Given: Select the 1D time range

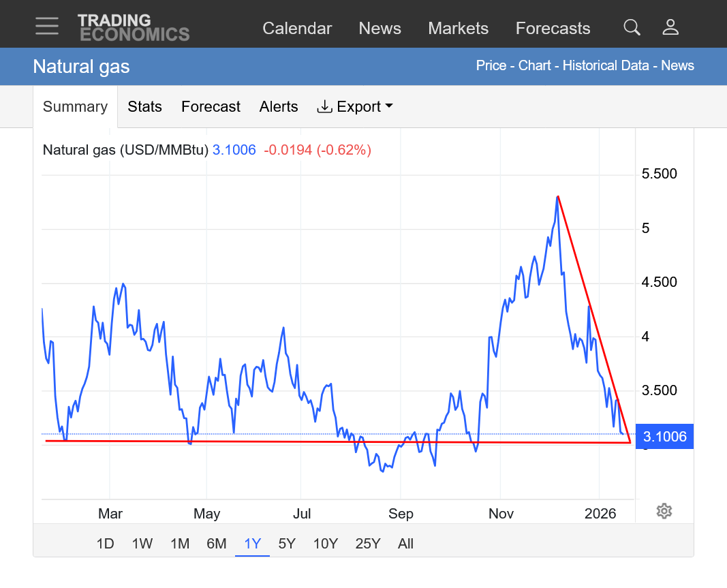Looking at the screenshot, I should click(105, 544).
